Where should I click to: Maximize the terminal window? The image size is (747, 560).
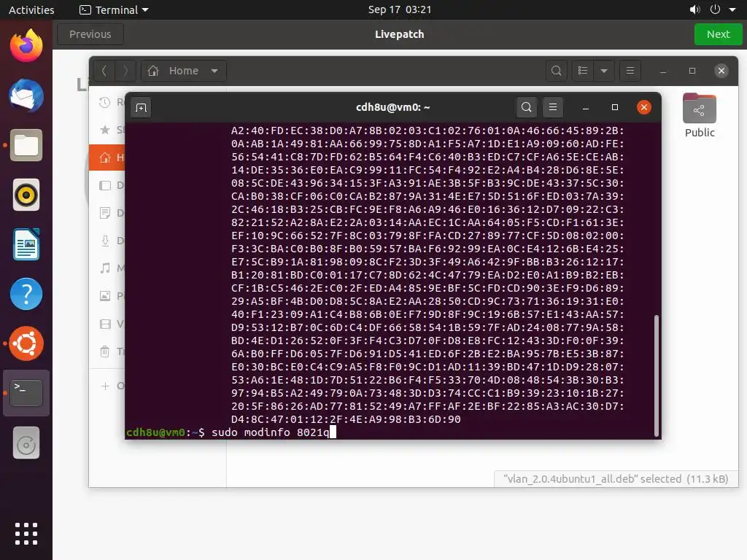(614, 107)
